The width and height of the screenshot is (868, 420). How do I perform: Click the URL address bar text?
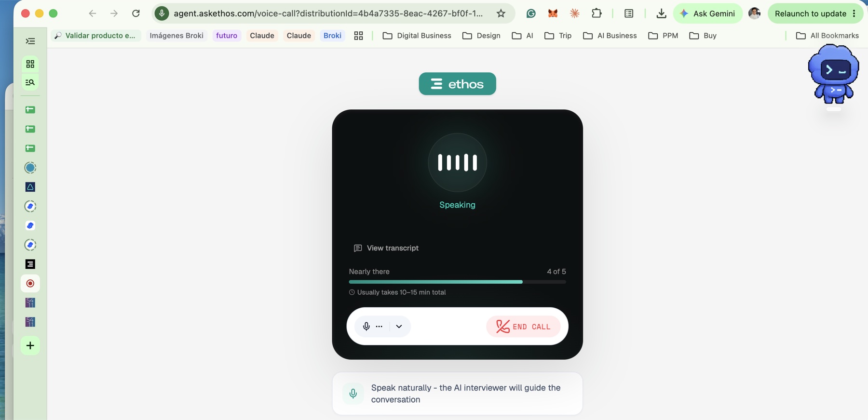pyautogui.click(x=328, y=13)
